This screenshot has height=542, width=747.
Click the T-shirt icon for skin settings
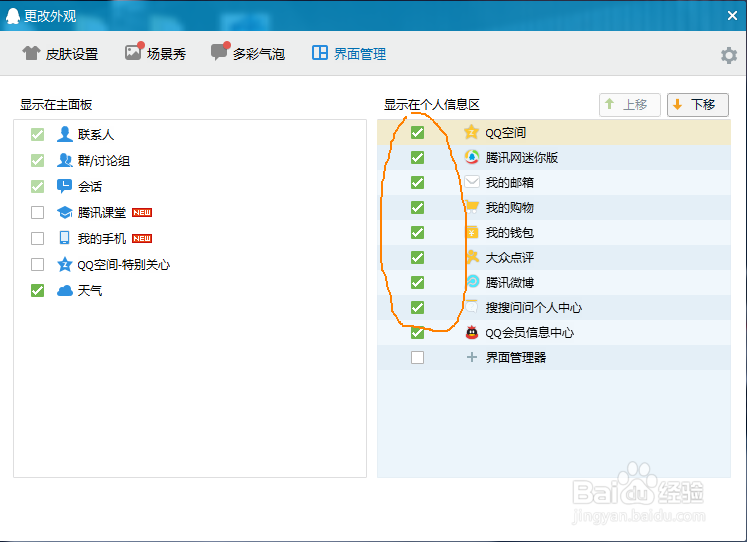(31, 53)
